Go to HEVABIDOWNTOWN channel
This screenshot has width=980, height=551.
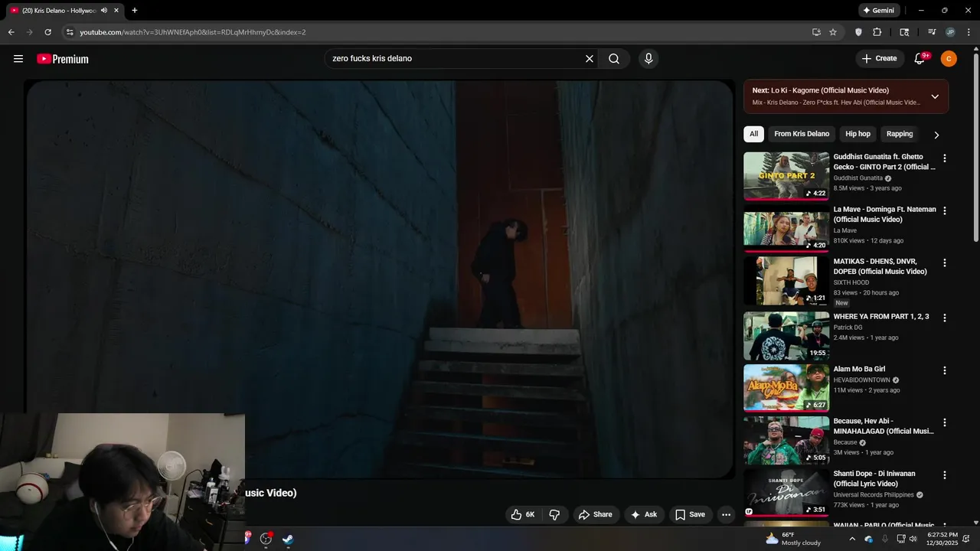click(x=862, y=380)
